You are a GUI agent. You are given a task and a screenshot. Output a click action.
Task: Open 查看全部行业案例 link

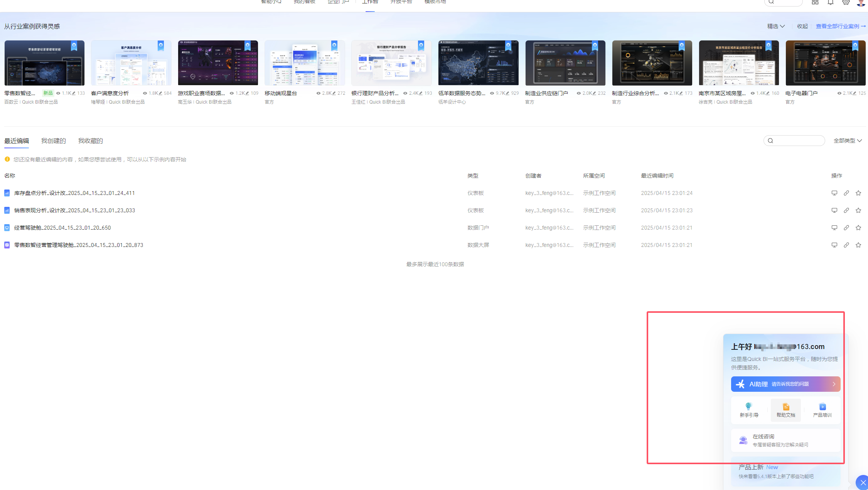841,26
